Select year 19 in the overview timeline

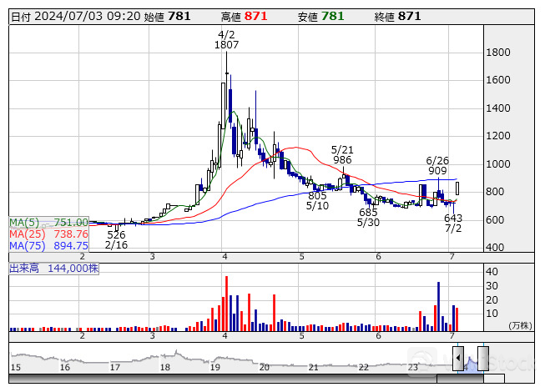coord(214,367)
